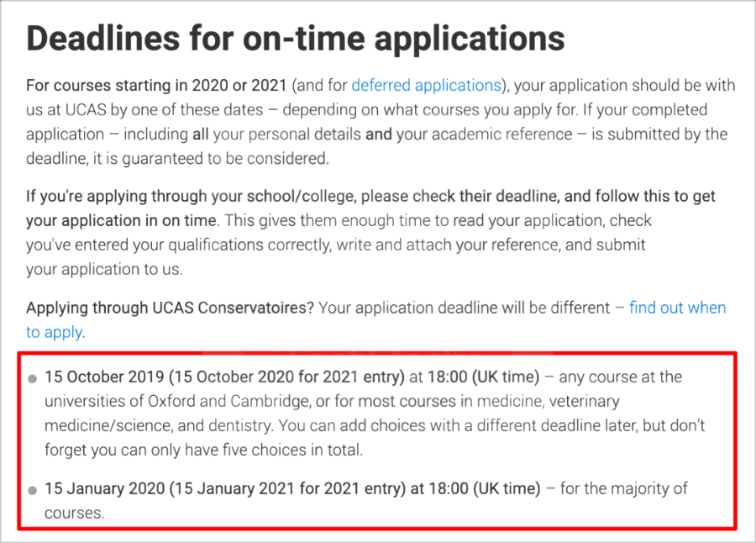Click the bold word "all" in first paragraph

(x=200, y=134)
